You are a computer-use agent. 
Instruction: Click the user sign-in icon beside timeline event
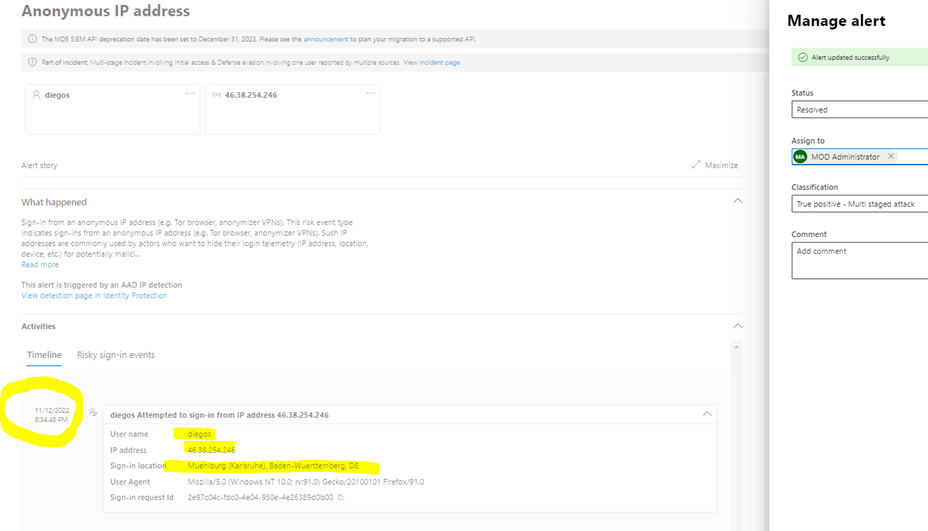[x=94, y=413]
